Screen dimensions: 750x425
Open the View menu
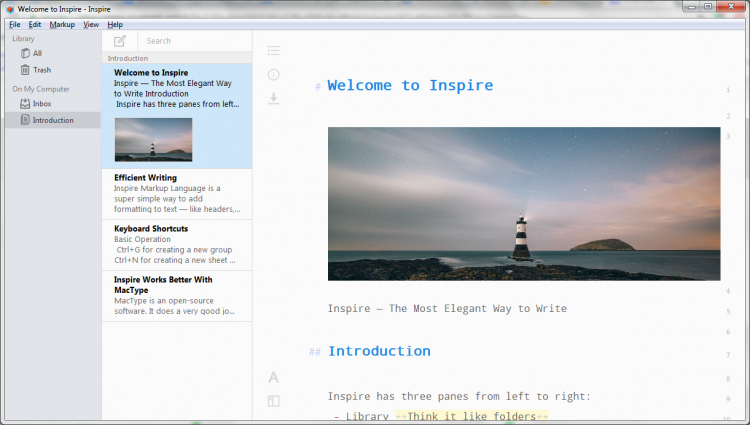pos(91,24)
